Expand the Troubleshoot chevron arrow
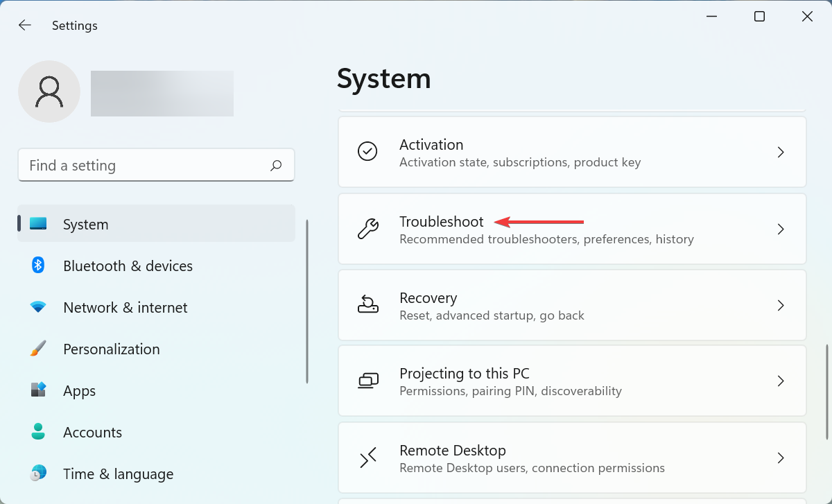The width and height of the screenshot is (832, 504). 781,229
